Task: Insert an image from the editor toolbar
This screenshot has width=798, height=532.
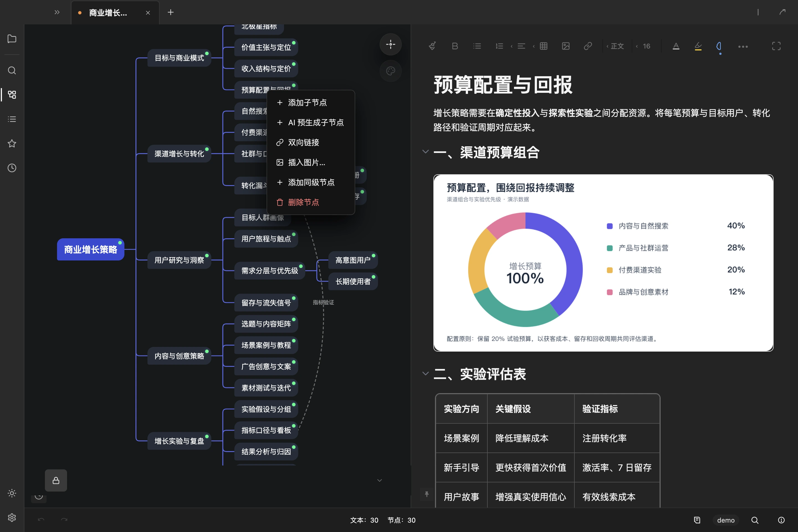Action: (566, 46)
